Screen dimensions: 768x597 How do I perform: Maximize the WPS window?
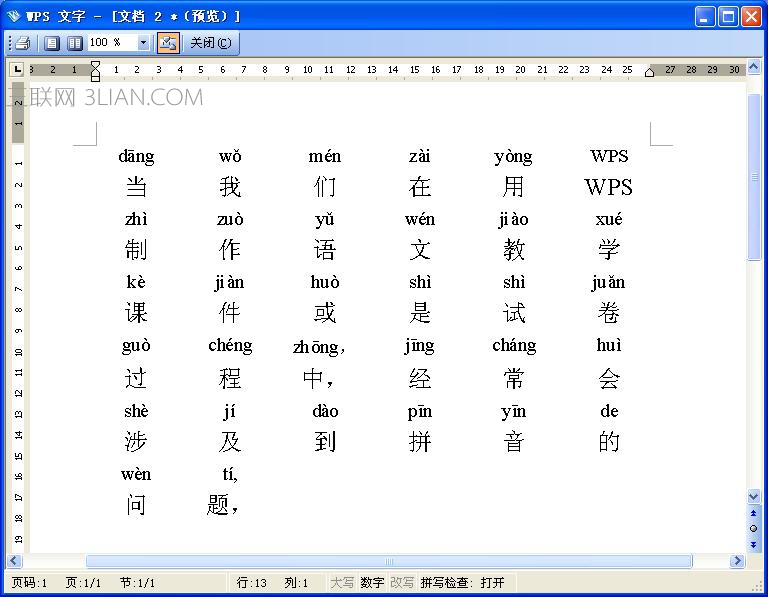(x=728, y=17)
